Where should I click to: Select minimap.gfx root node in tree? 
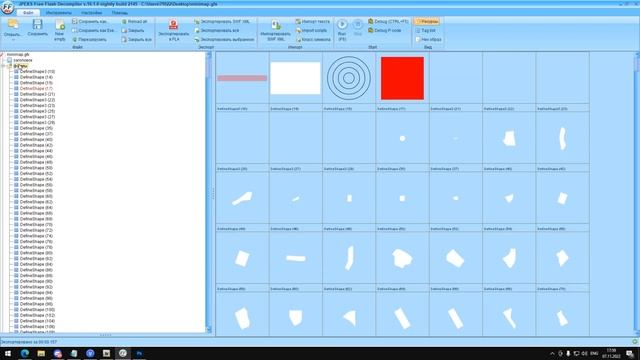point(18,54)
